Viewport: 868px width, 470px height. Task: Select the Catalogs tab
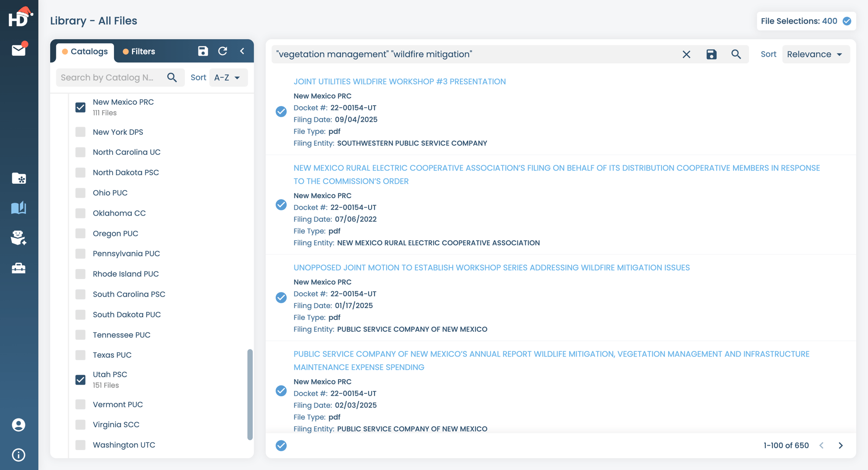[x=85, y=51]
